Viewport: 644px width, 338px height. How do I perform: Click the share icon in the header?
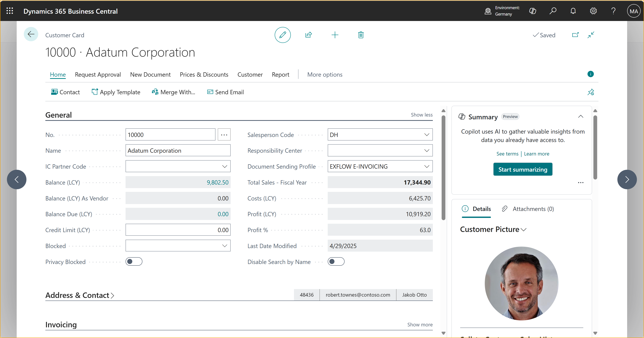pos(309,35)
